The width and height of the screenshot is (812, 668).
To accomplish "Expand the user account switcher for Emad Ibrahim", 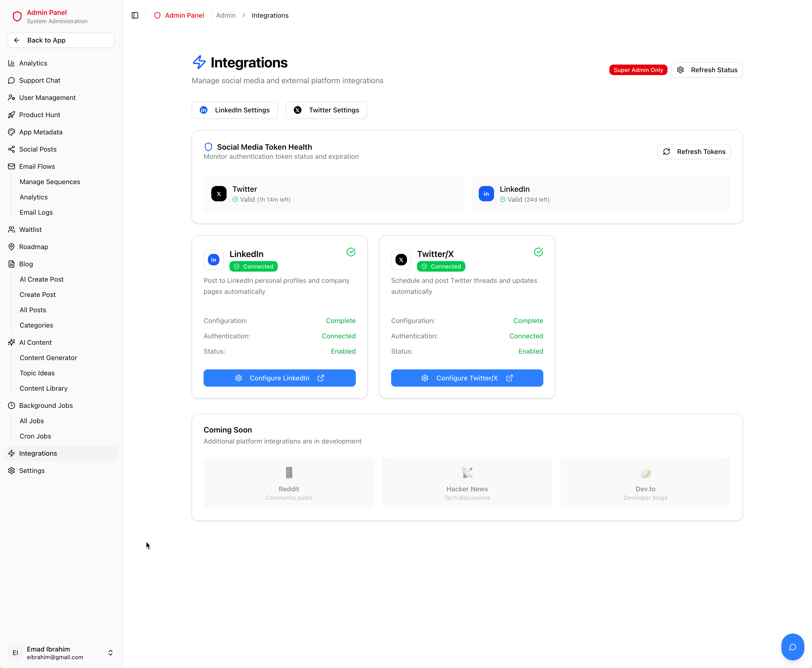I will click(x=110, y=653).
